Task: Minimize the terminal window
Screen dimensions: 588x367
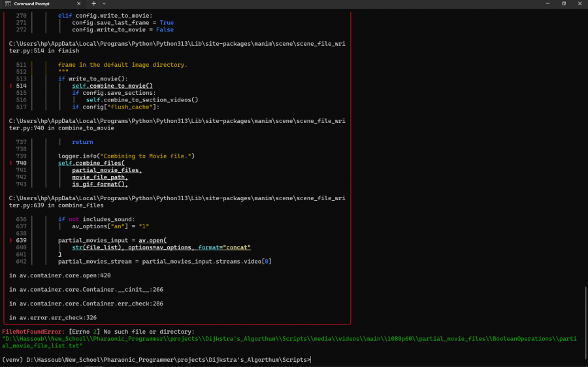Action: coord(546,4)
